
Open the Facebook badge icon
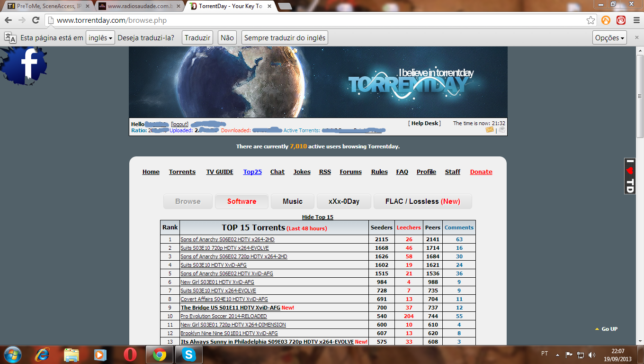tap(24, 65)
